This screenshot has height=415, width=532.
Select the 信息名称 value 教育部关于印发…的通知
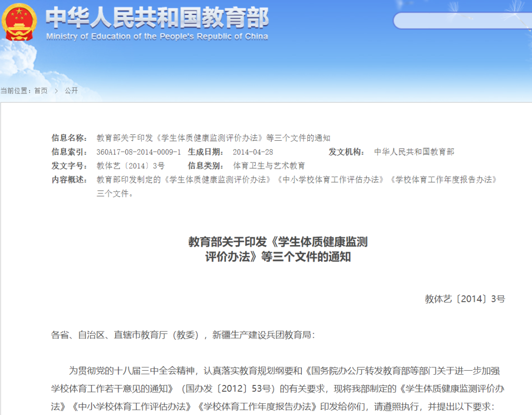[x=213, y=138]
